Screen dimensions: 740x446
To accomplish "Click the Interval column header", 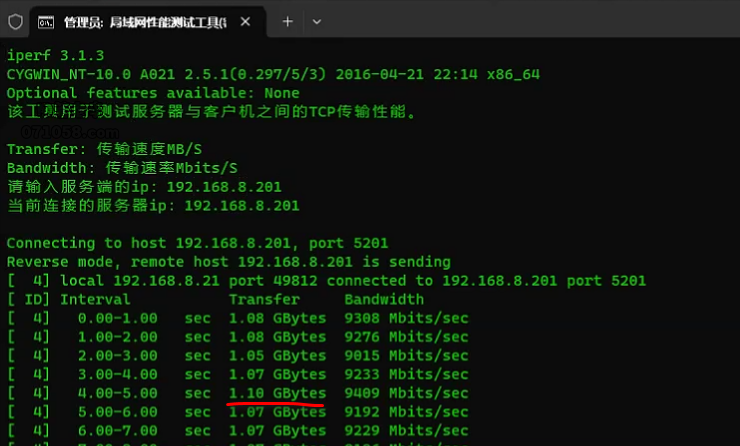I will click(95, 299).
